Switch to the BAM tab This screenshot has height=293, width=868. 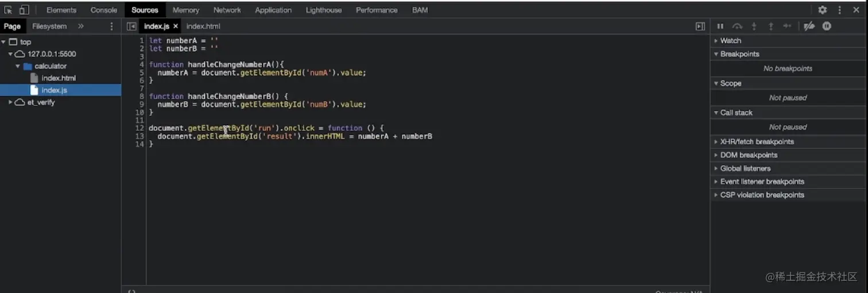pyautogui.click(x=420, y=10)
